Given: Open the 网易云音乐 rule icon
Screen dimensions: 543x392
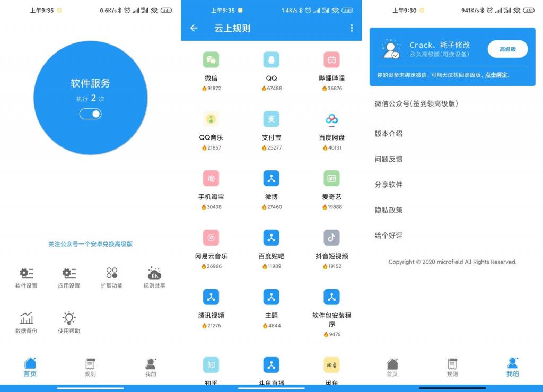Looking at the screenshot, I should 211,238.
